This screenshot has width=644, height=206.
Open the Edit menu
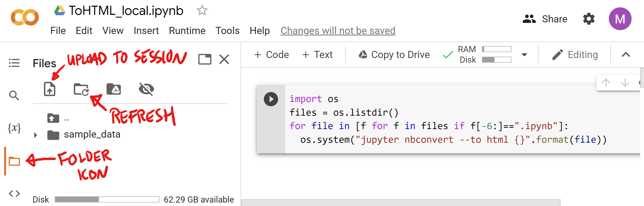[x=84, y=31]
